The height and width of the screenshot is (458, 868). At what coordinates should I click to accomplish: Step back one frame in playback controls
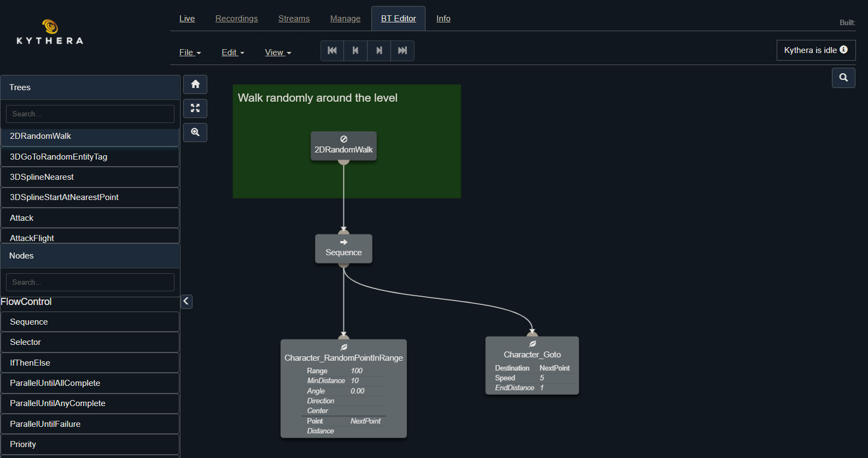pos(356,51)
